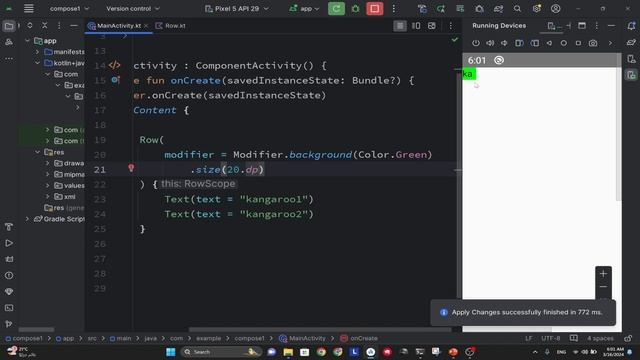640x360 pixels.
Task: Click the MainActivity breadcrumb
Action: (302, 338)
